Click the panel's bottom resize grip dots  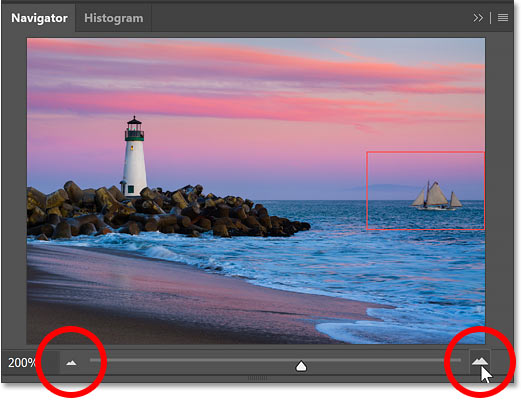tap(257, 379)
